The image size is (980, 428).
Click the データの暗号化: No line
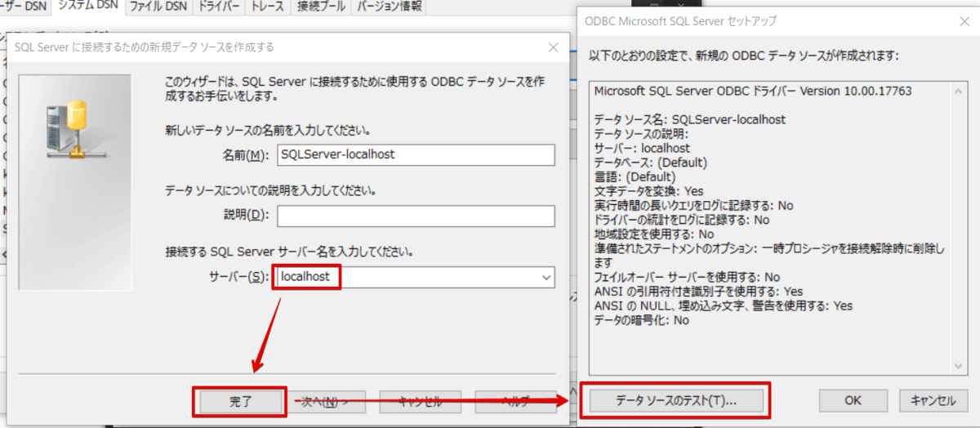(642, 320)
